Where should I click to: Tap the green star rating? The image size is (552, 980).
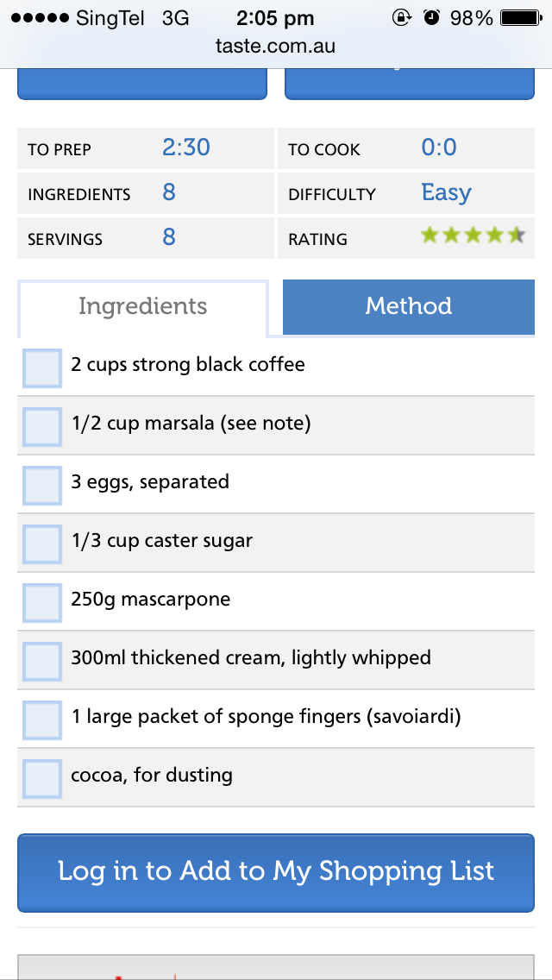pos(472,236)
